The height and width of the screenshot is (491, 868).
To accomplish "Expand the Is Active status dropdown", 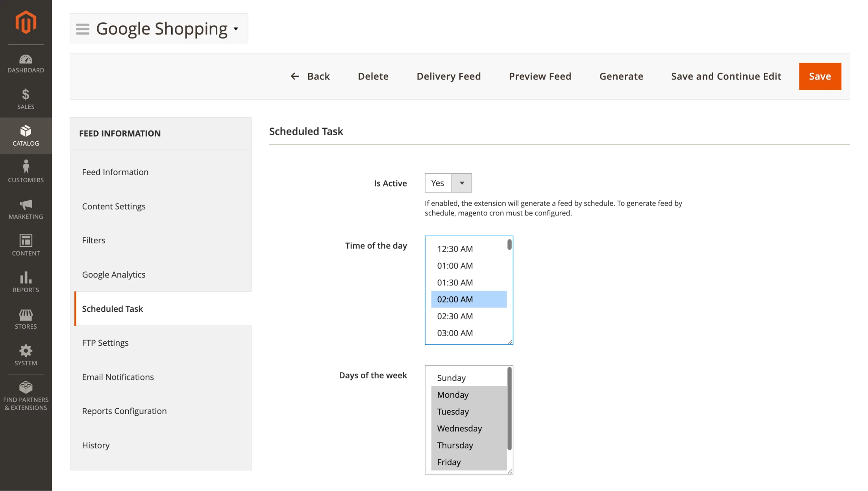I will pos(462,183).
